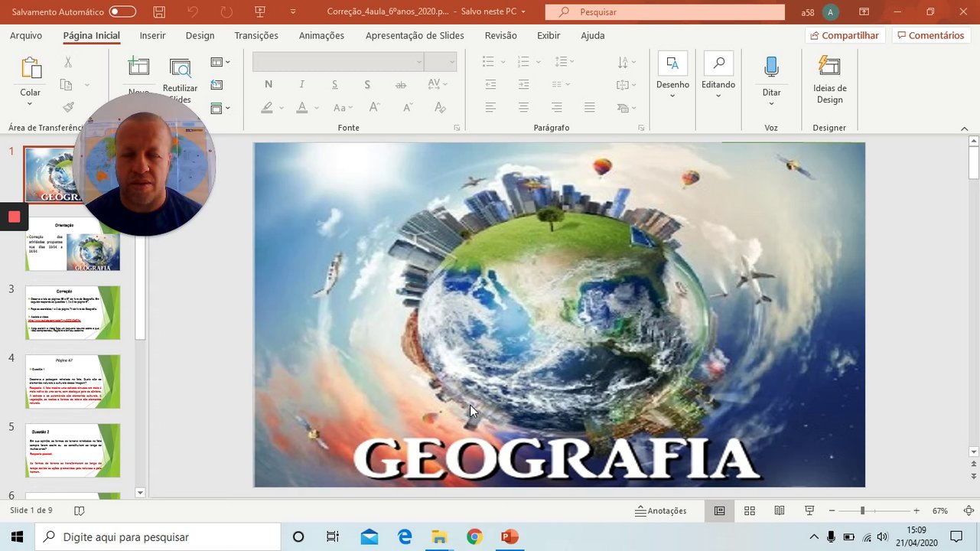Toggle Anotações notes pane
The height and width of the screenshot is (551, 980).
[661, 510]
